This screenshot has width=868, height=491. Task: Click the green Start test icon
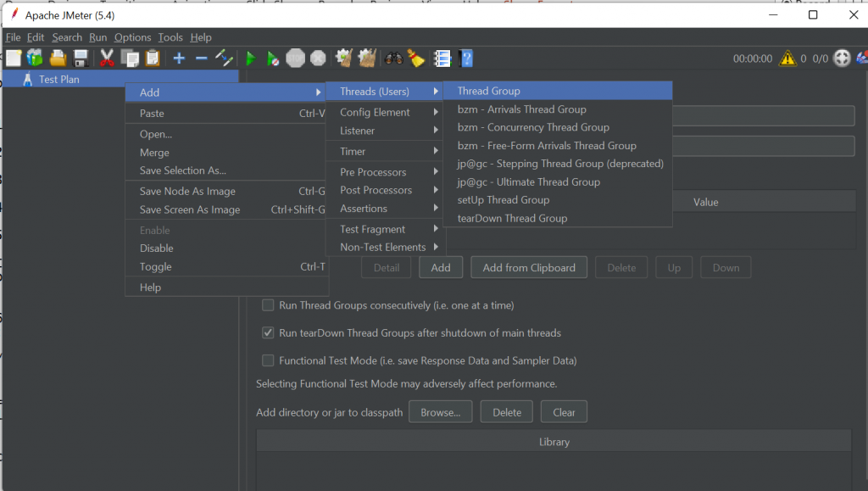pos(250,59)
